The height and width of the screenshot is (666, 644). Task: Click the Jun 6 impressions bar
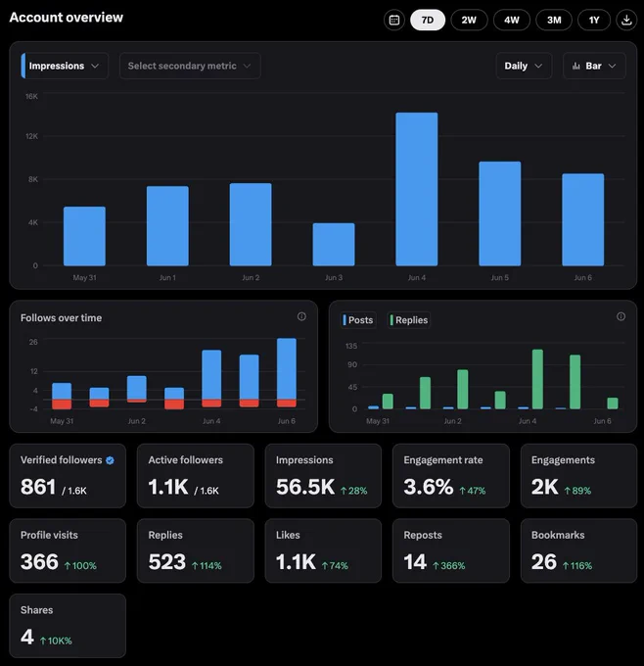(x=583, y=219)
